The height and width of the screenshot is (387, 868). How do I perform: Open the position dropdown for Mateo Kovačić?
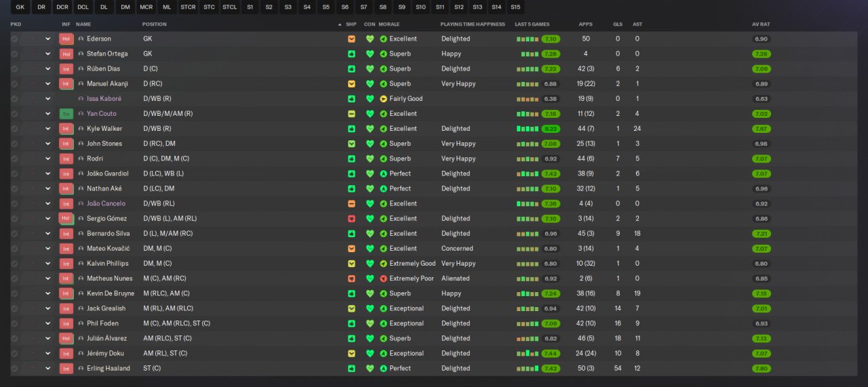pos(48,249)
